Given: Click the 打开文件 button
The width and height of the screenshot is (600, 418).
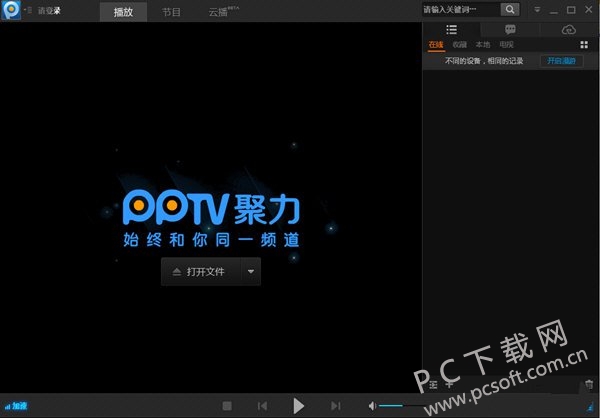Looking at the screenshot, I should click(201, 272).
